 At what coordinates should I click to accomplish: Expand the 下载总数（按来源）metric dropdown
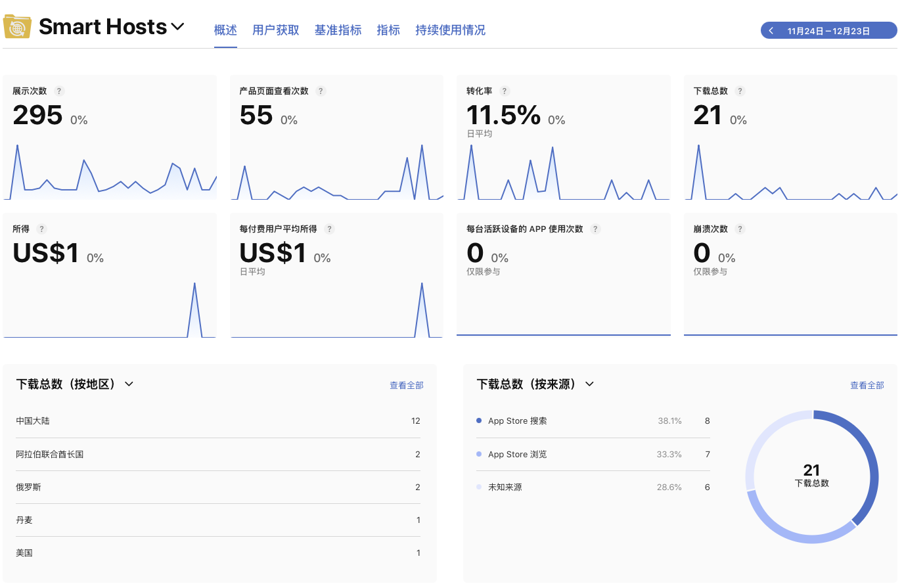589,384
